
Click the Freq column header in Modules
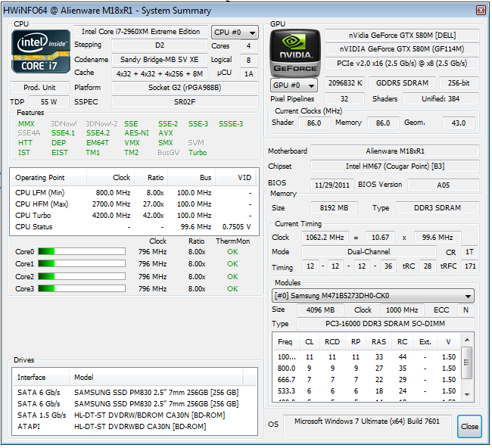(285, 341)
